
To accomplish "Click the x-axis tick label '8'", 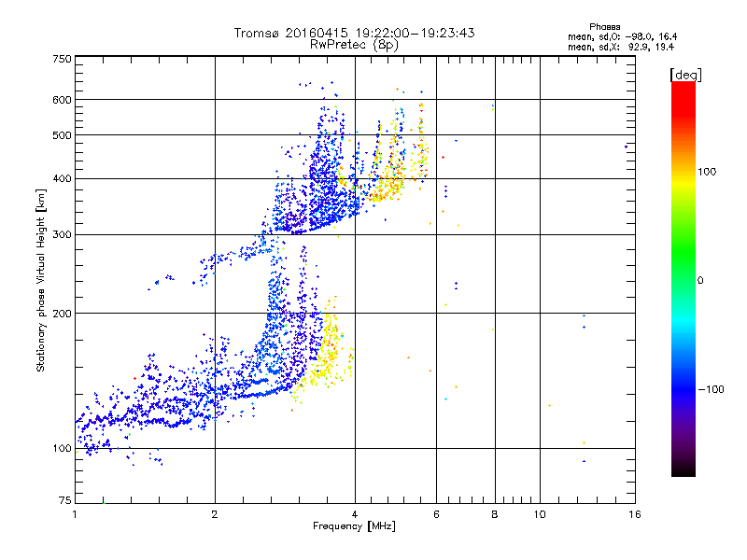I will 495,514.
